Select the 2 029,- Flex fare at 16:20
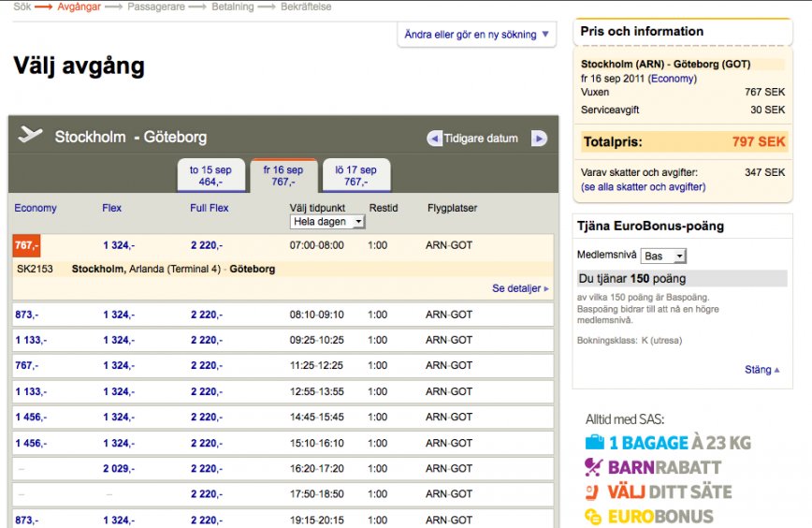 click(119, 468)
